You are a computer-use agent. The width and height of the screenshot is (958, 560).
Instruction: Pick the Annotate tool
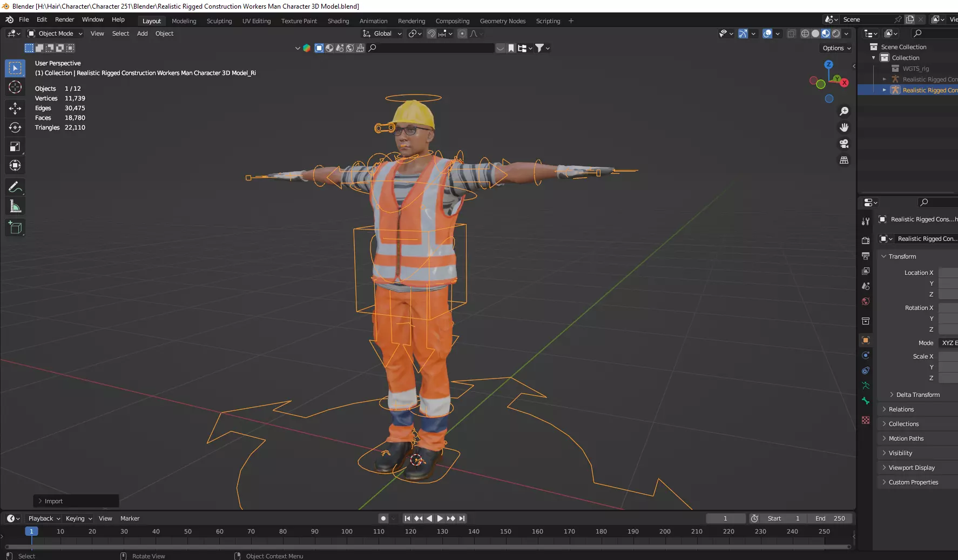coord(15,187)
